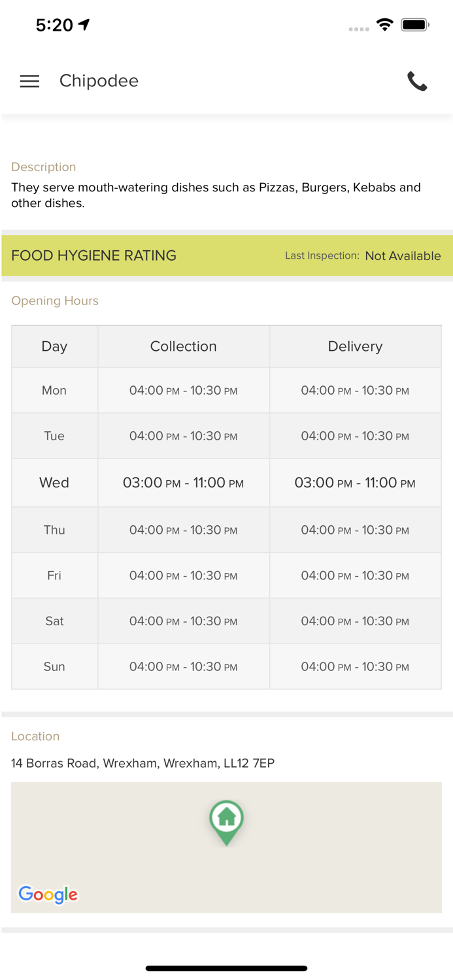Tap the location arrow beside time
This screenshot has width=453, height=980.
point(84,25)
